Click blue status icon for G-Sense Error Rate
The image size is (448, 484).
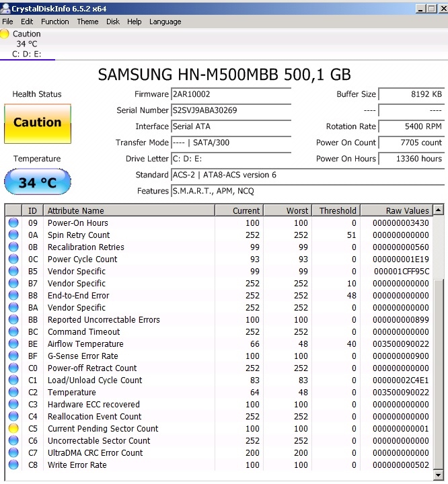click(x=13, y=356)
